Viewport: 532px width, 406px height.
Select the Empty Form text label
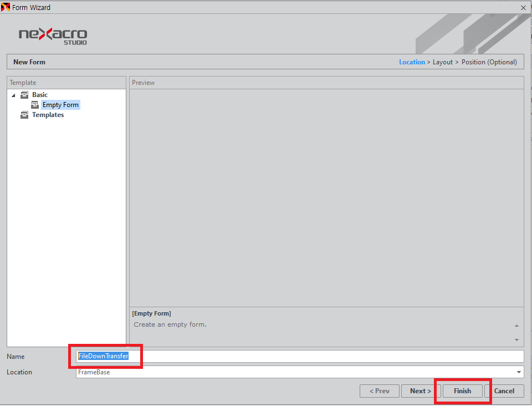tap(60, 105)
